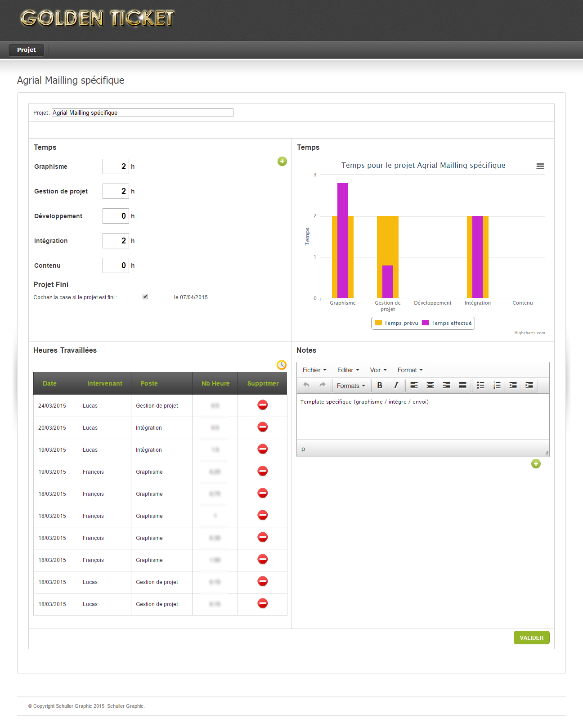Toggle Temps effectué series in chart legend

447,323
